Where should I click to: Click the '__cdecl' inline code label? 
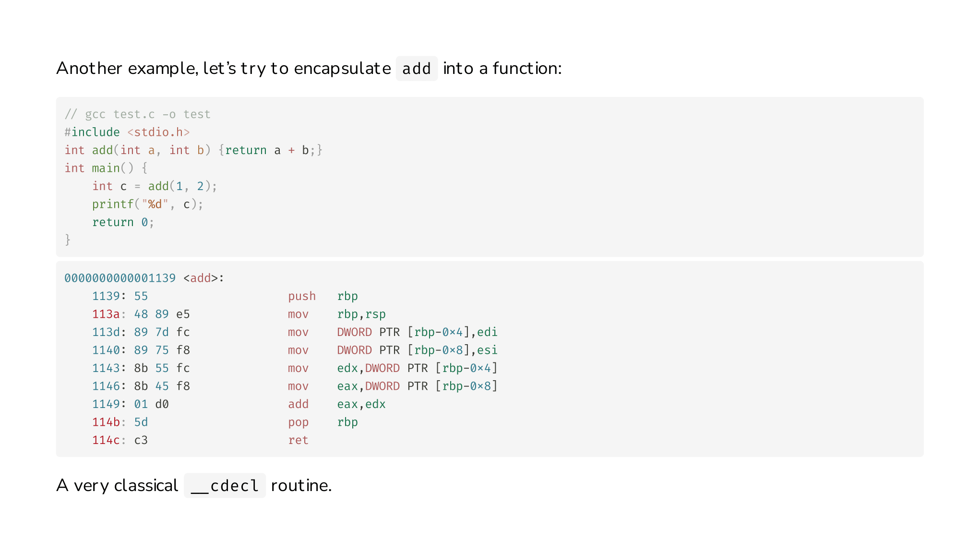click(x=225, y=486)
